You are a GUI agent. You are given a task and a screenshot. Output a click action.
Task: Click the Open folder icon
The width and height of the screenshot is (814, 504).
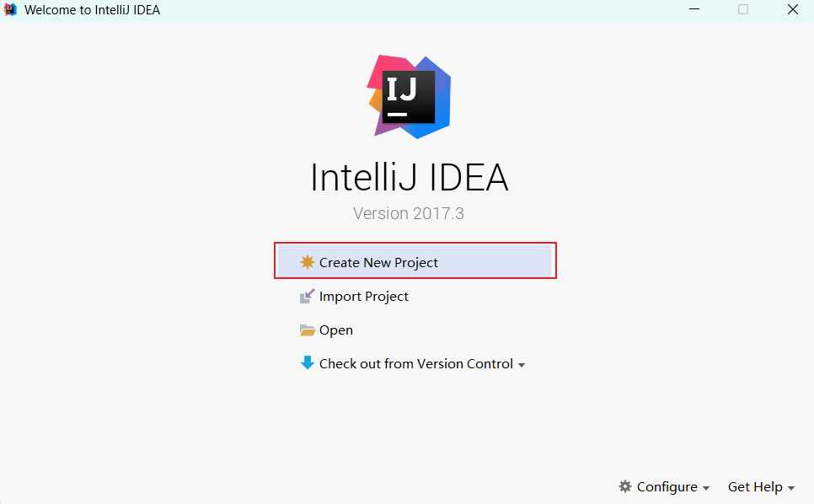tap(308, 330)
